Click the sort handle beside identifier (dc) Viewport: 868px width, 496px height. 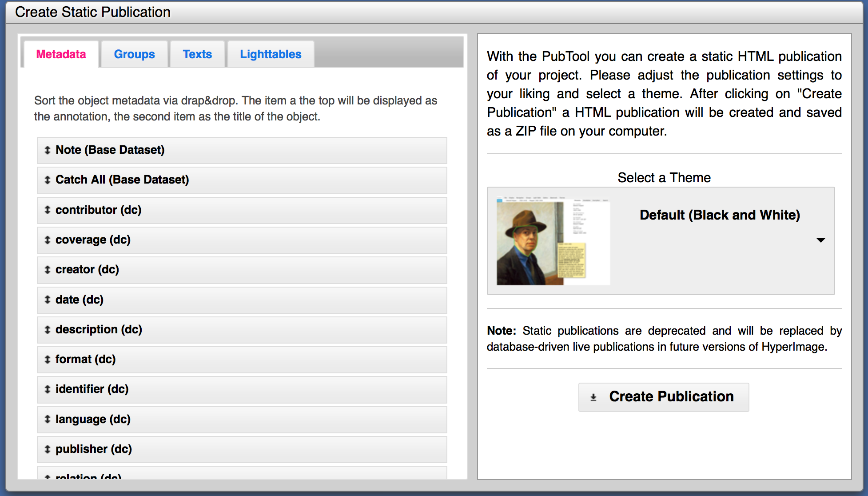click(48, 389)
